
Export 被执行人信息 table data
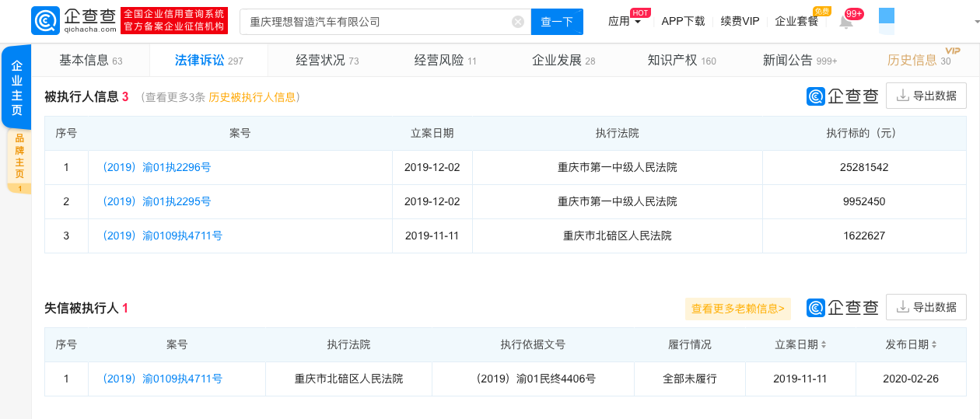point(926,96)
